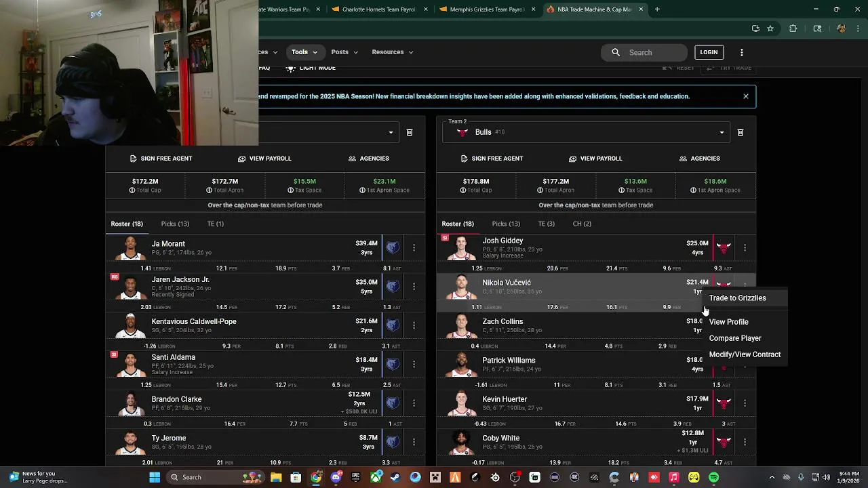Open Spotify from the taskbar
Screen dimensions: 868x488
point(713,477)
